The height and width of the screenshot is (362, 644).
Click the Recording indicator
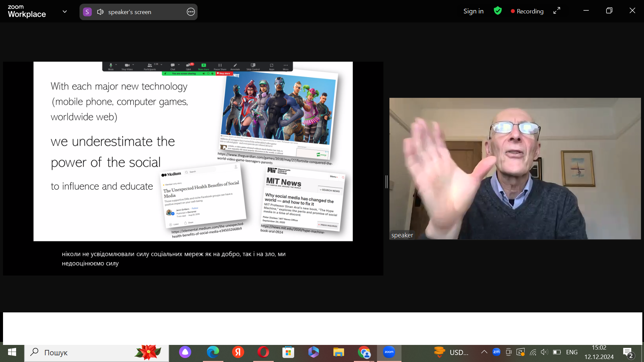527,11
